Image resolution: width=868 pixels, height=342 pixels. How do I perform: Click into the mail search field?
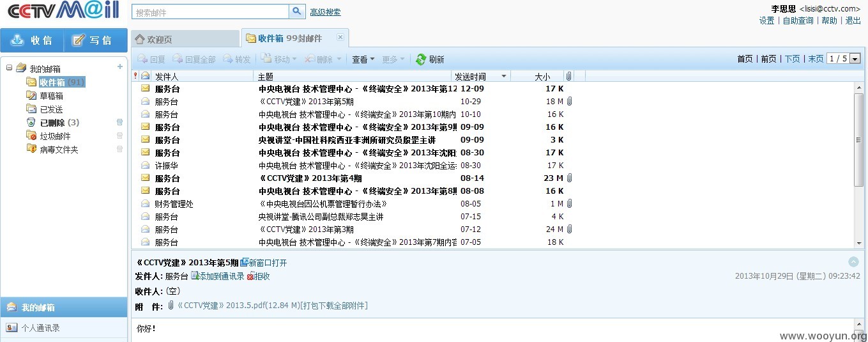(x=210, y=12)
